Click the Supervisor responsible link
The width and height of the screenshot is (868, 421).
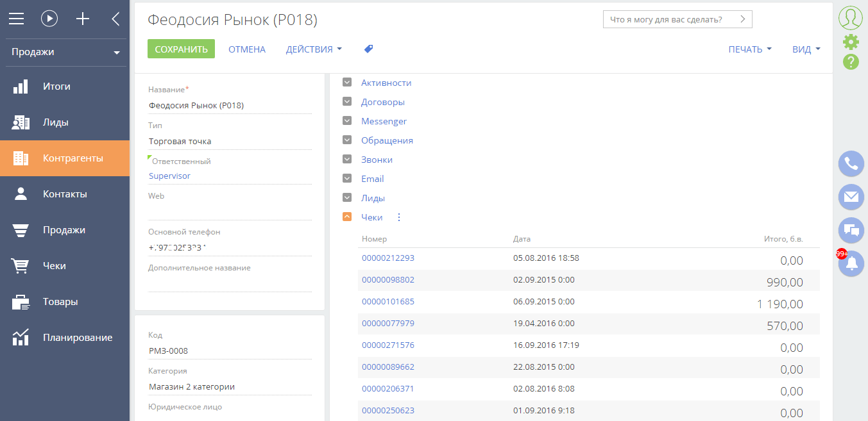(169, 176)
